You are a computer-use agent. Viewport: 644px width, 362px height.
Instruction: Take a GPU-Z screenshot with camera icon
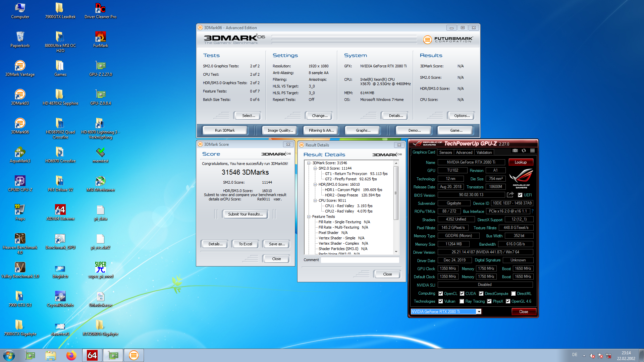(515, 151)
